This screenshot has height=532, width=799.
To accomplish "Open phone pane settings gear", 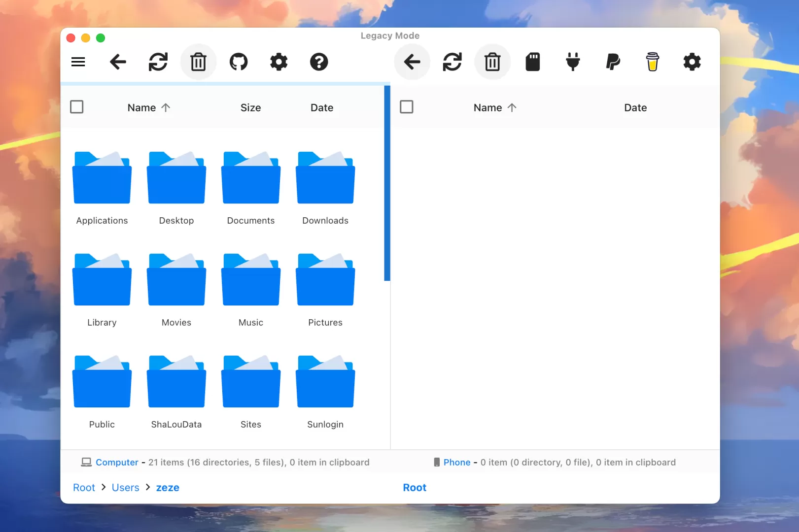I will tap(692, 62).
